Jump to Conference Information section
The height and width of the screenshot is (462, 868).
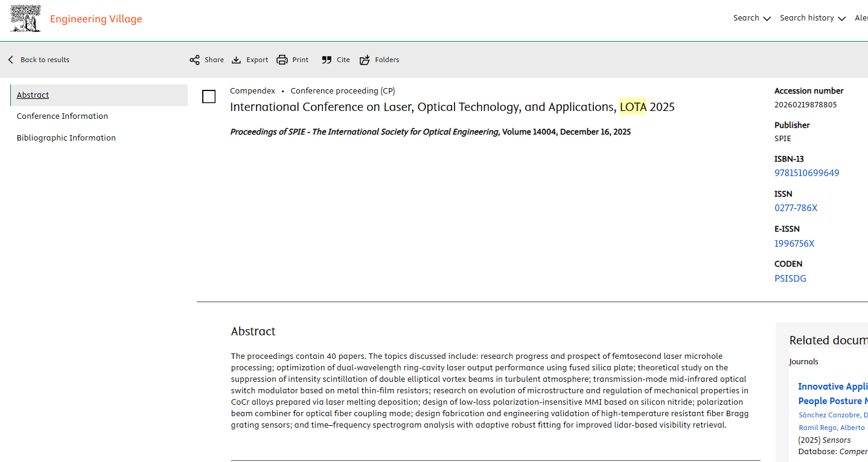pos(62,116)
